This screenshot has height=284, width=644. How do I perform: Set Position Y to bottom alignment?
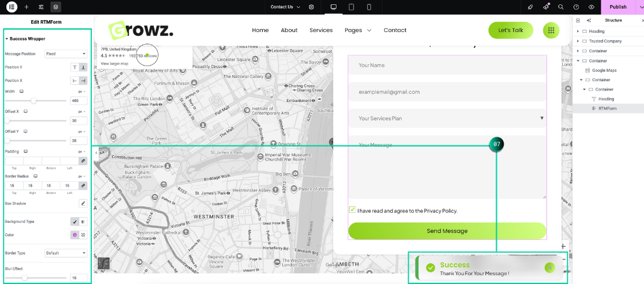83,67
